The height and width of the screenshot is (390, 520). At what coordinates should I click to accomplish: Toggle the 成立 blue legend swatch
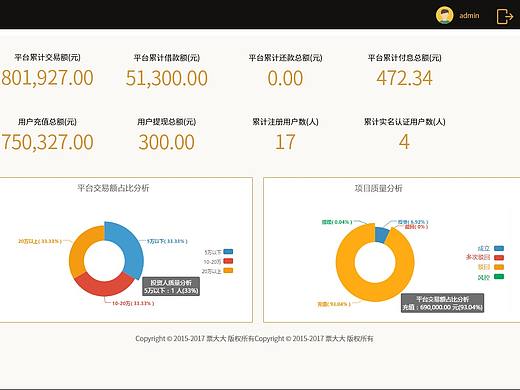[499, 248]
